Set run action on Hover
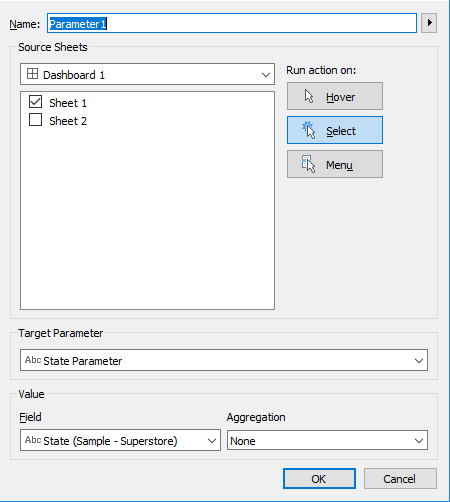This screenshot has height=502, width=450. pos(335,96)
